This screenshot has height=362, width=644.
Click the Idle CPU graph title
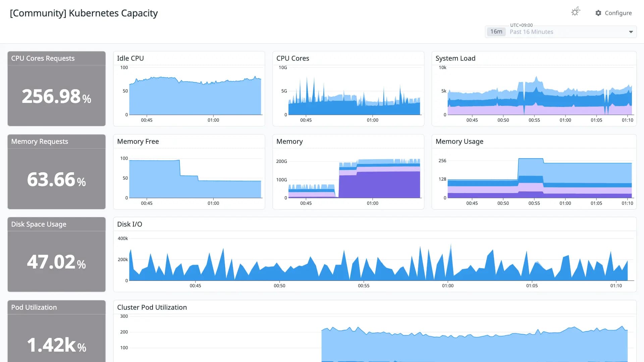point(130,58)
